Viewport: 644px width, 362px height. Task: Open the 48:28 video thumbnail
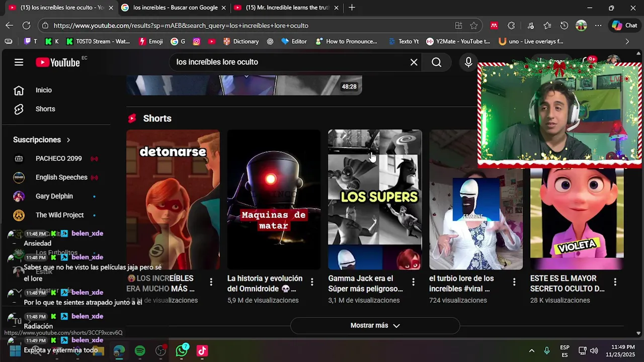click(244, 85)
